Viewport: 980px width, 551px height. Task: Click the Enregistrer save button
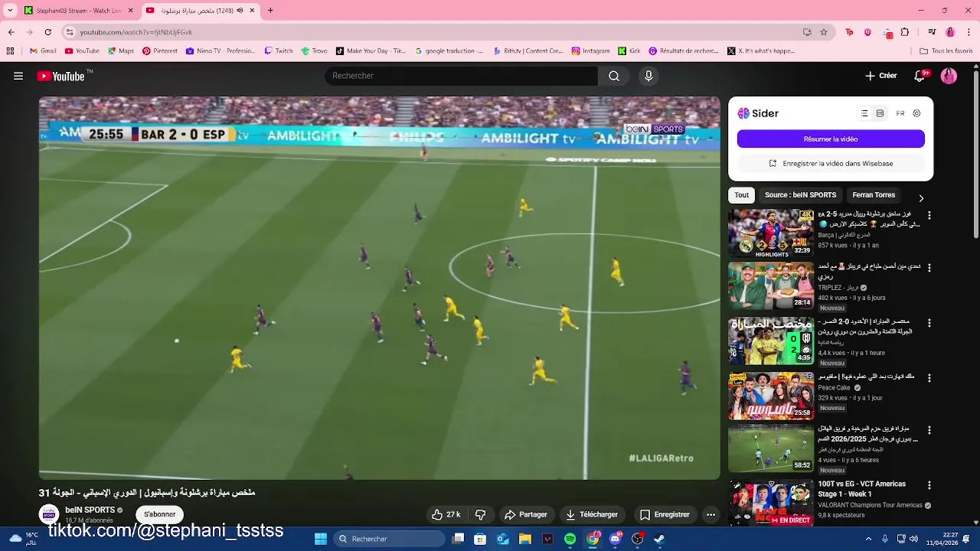(665, 514)
